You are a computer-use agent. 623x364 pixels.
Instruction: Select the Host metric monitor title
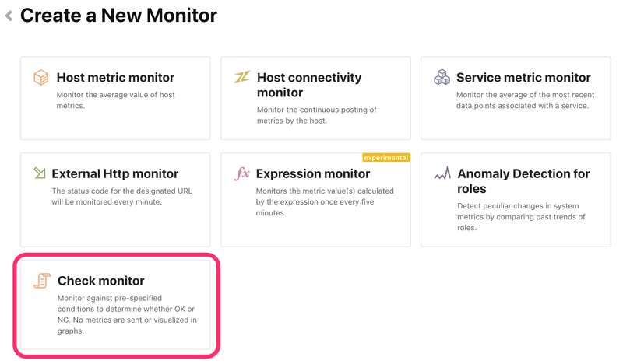[115, 78]
